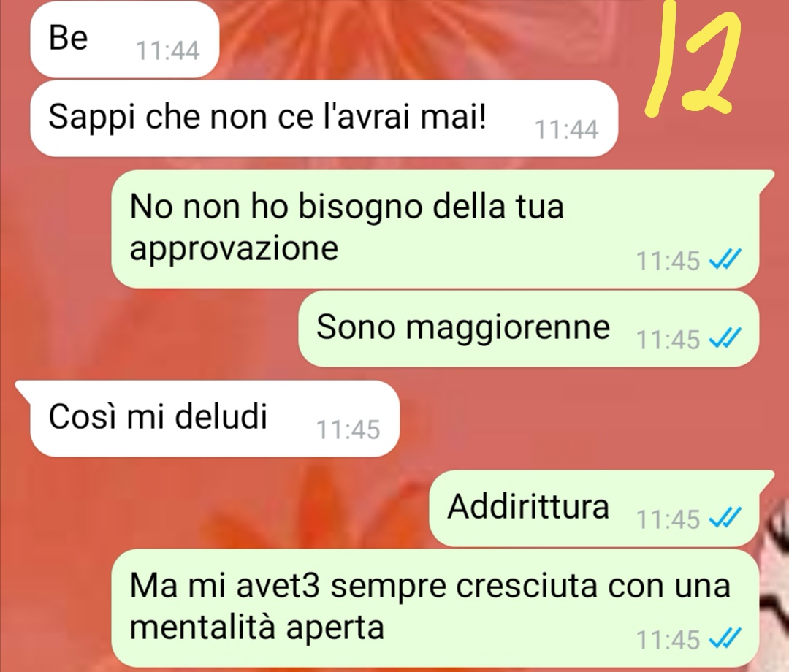789x672 pixels.
Task: Tap the 11:45 timestamp on 'Sono maggiorenne'
Action: click(x=668, y=339)
